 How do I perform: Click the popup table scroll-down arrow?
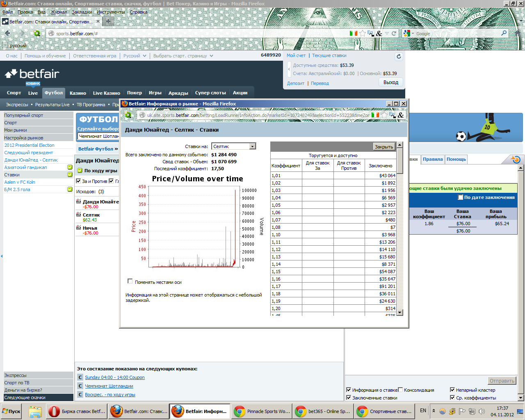click(400, 312)
